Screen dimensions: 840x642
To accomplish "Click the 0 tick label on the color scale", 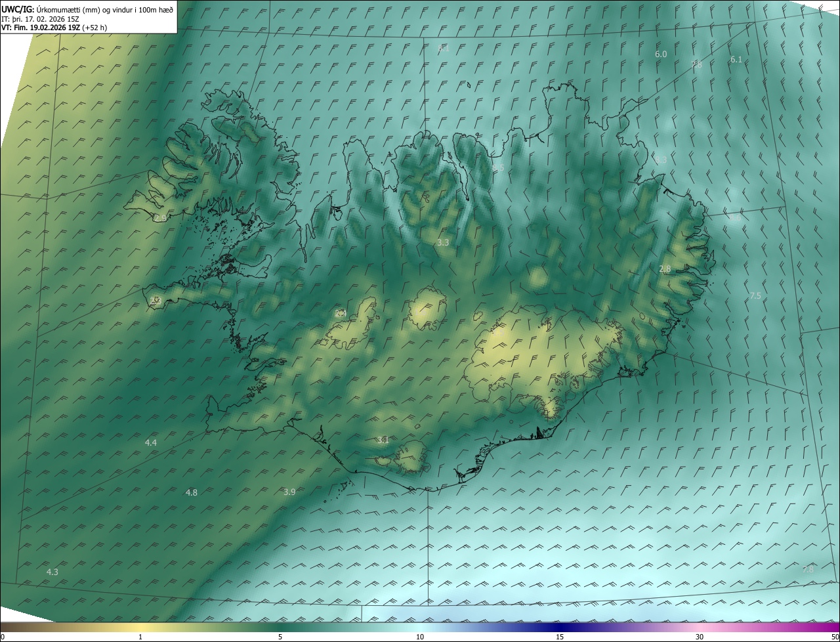I will coord(3,637).
